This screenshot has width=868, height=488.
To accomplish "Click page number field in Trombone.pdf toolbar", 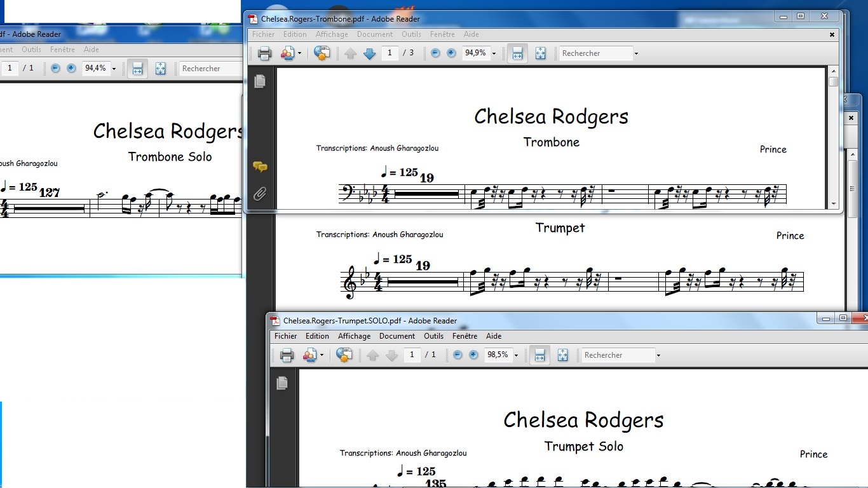I will click(390, 53).
